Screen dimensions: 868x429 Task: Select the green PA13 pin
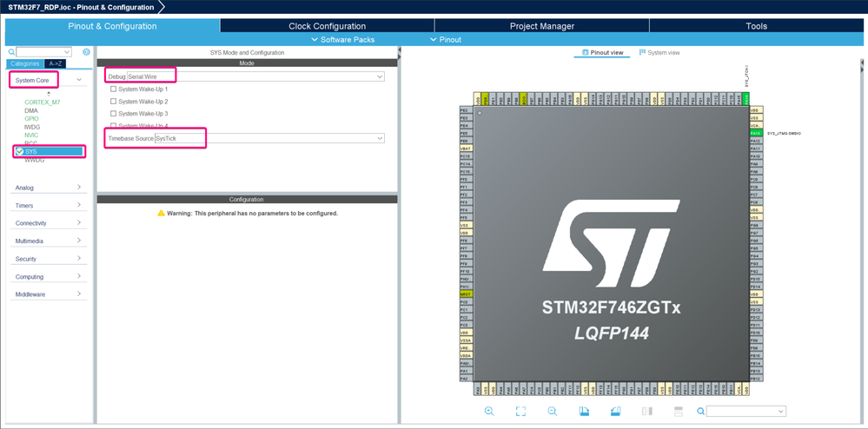click(756, 134)
